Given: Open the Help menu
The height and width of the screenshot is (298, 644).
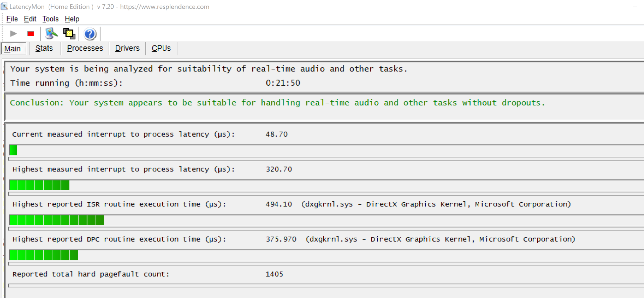Looking at the screenshot, I should click(x=72, y=19).
